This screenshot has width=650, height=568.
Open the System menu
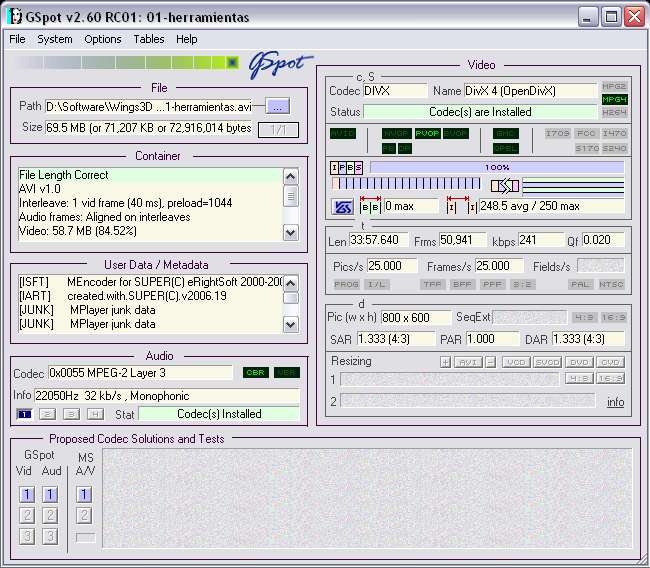pyautogui.click(x=55, y=39)
